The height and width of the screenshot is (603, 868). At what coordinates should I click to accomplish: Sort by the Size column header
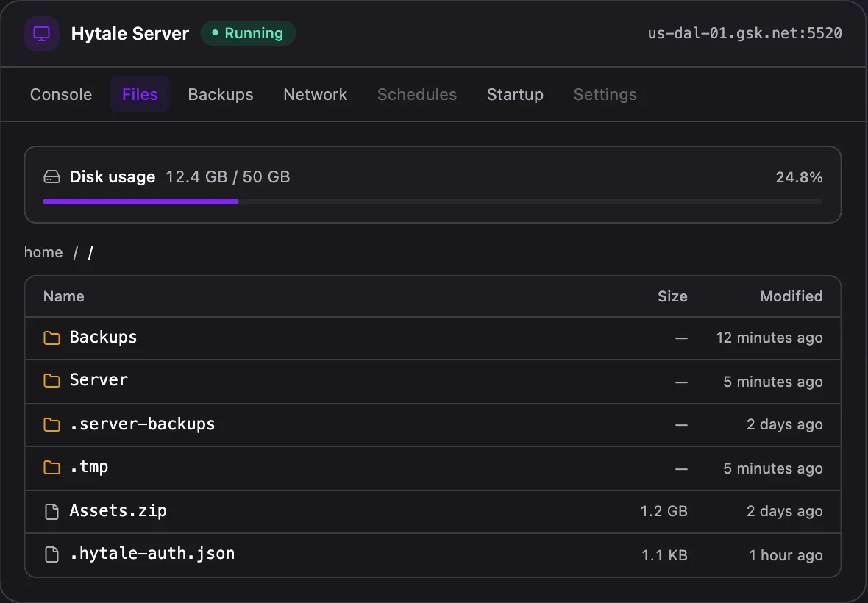click(672, 296)
